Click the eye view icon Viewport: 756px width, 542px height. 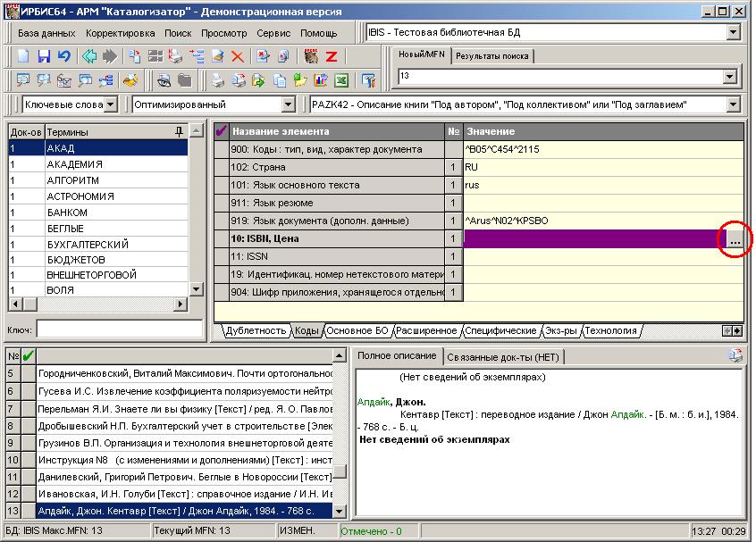(164, 80)
